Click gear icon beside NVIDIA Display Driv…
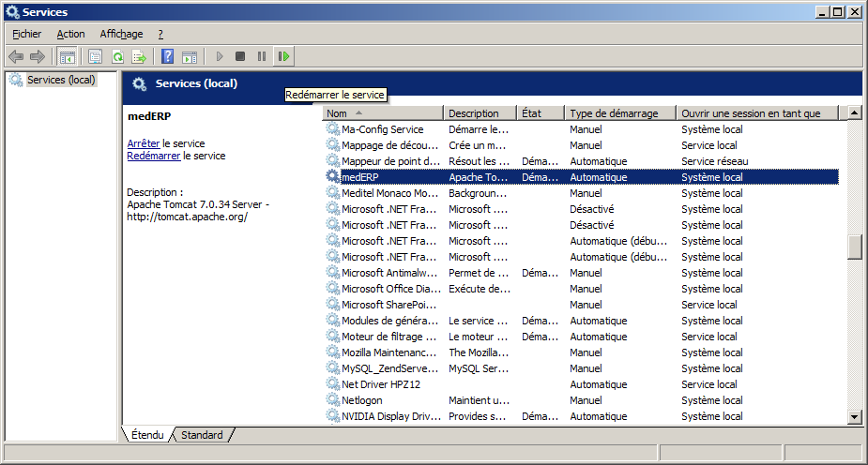Viewport: 868px width, 465px height. tap(332, 415)
